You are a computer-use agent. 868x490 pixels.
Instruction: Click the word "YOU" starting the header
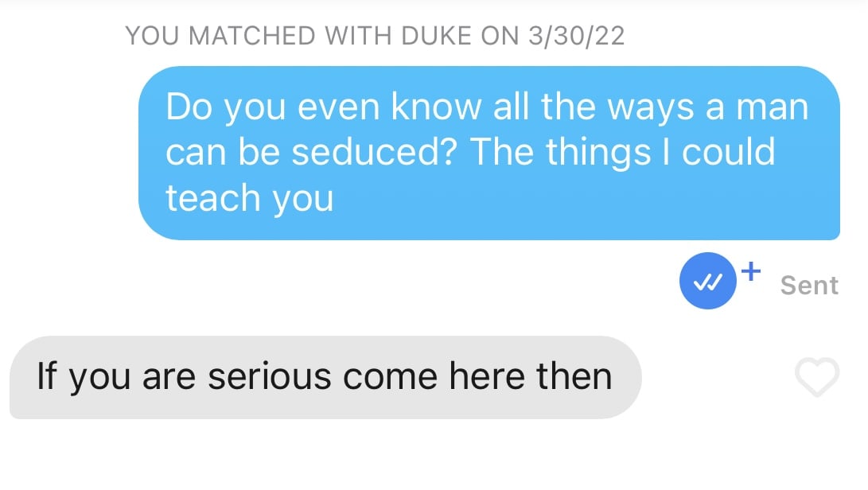click(x=152, y=36)
